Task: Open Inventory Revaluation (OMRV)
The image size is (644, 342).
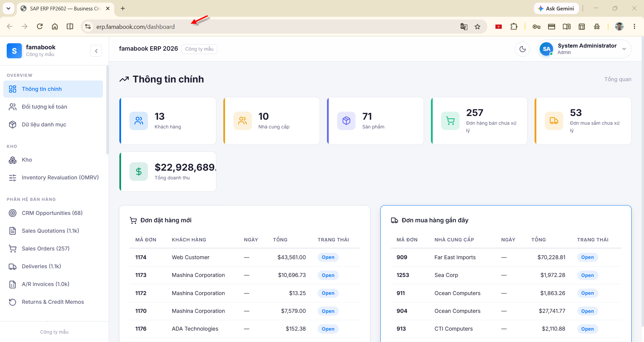Action: click(x=53, y=177)
